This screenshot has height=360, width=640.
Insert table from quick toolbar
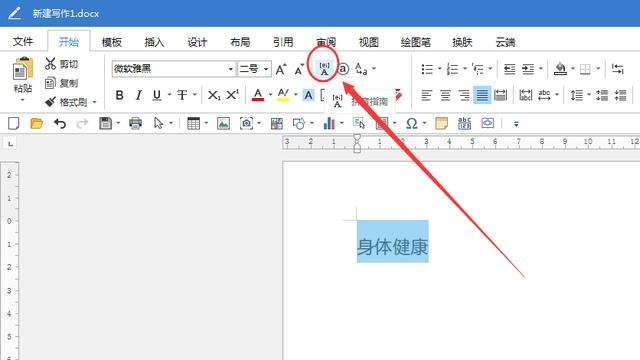click(x=193, y=123)
